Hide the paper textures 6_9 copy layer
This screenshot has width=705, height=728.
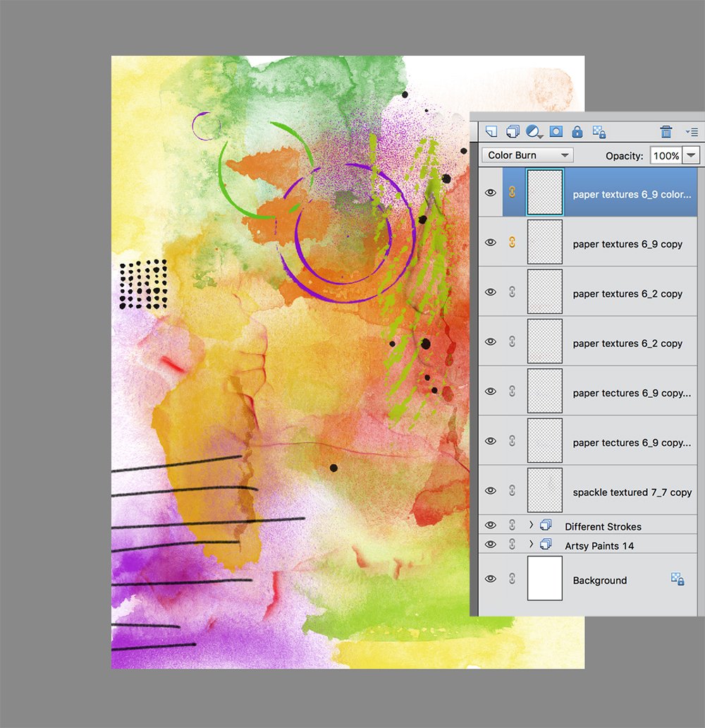491,243
